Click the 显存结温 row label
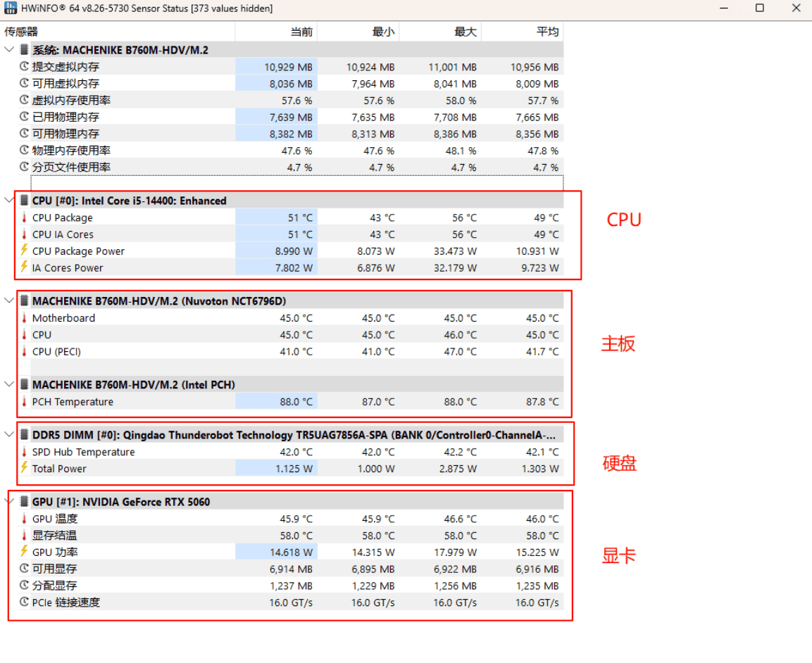 coord(54,535)
